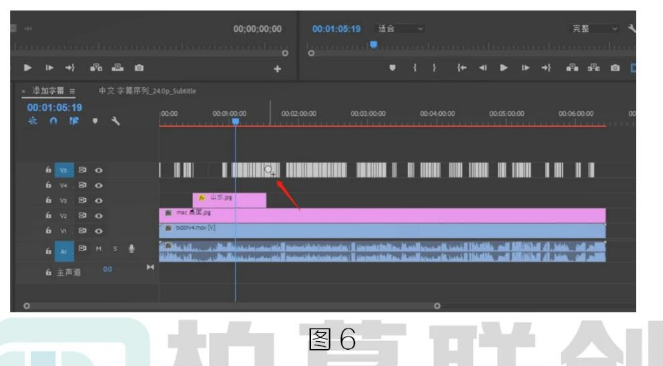Go to in point in program monitor
This screenshot has width=663, height=366.
click(462, 68)
